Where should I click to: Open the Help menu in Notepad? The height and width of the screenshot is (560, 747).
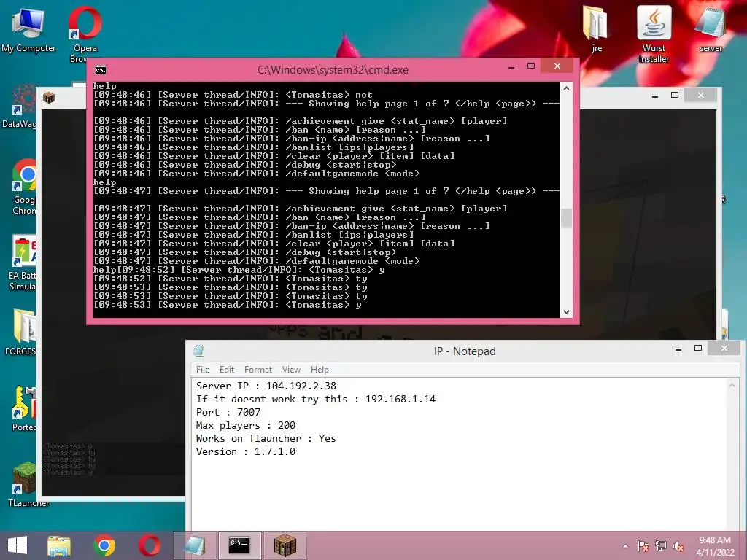pos(320,370)
